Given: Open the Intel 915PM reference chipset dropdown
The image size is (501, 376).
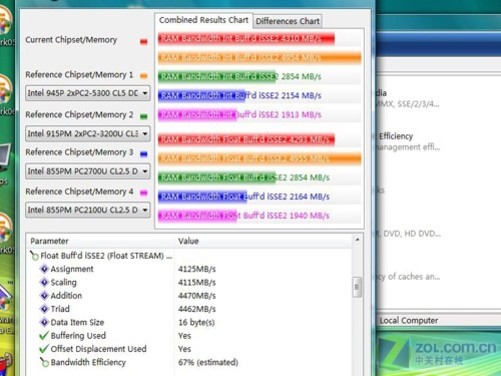Looking at the screenshot, I should click(x=88, y=134).
